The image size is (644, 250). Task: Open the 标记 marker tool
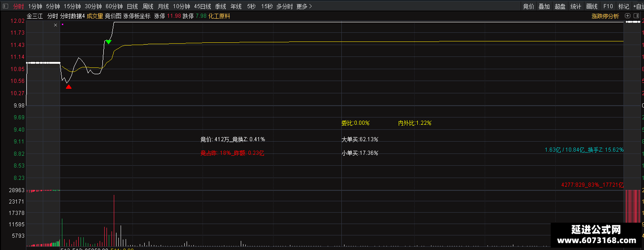624,6
